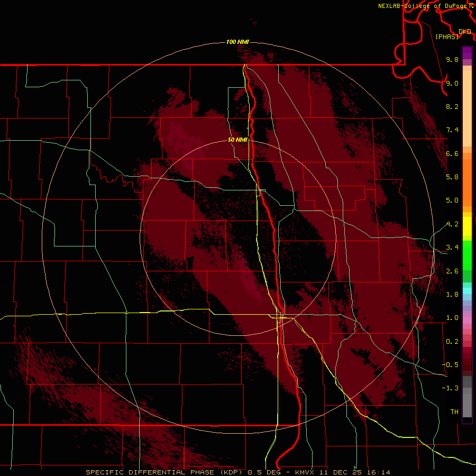The width and height of the screenshot is (476, 476).
Task: Click the 6.6 value on the scale
Action: pyautogui.click(x=452, y=153)
